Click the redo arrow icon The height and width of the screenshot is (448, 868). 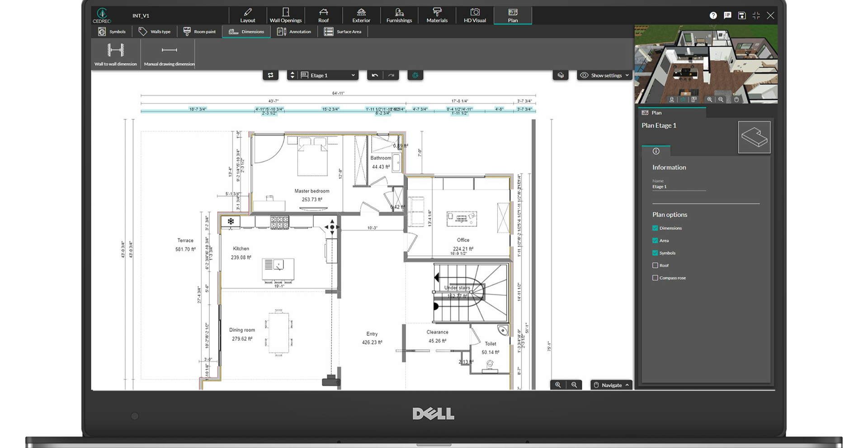click(391, 75)
